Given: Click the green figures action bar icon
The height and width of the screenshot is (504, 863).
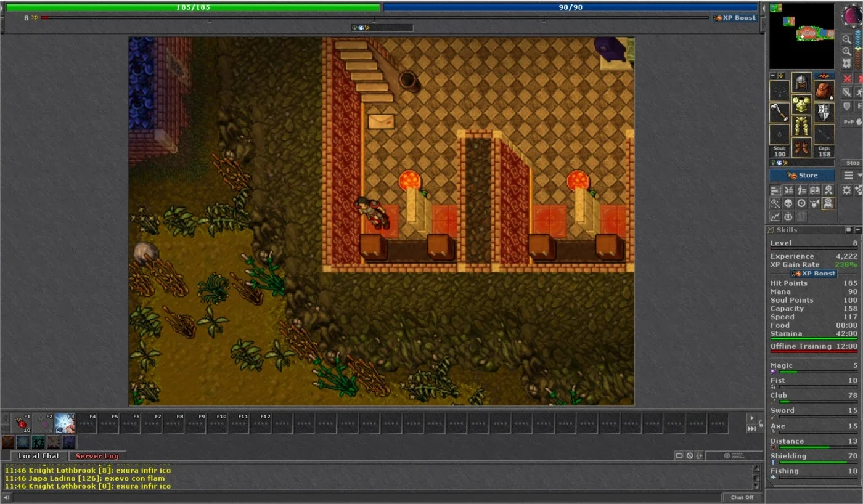Looking at the screenshot, I should click(x=38, y=442).
